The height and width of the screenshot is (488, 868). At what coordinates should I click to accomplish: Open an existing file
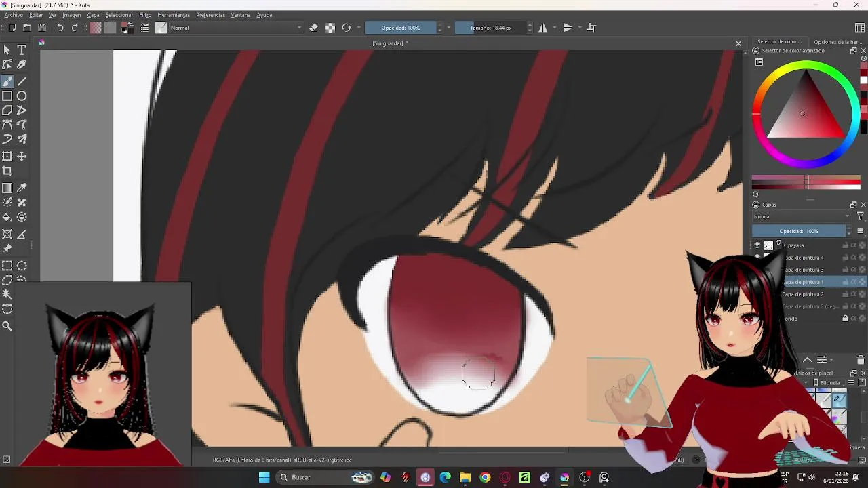tap(27, 28)
